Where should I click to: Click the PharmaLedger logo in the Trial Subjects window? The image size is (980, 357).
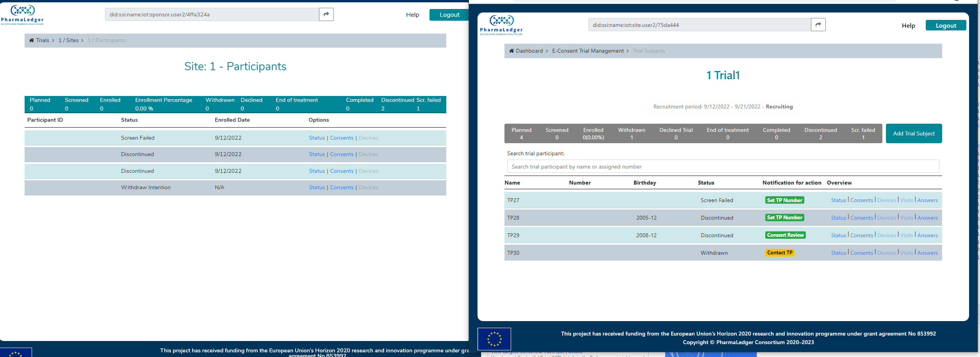point(502,25)
